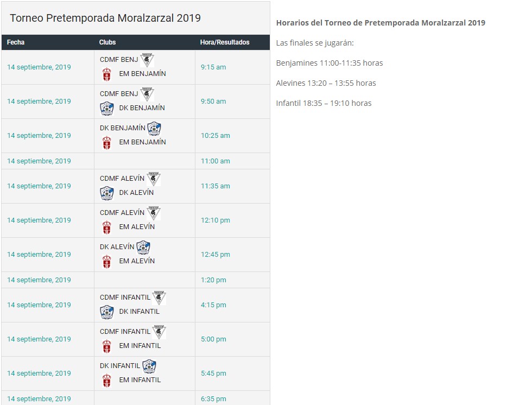Open the 11:00 am final time link
This screenshot has width=532, height=405.
pyautogui.click(x=216, y=161)
